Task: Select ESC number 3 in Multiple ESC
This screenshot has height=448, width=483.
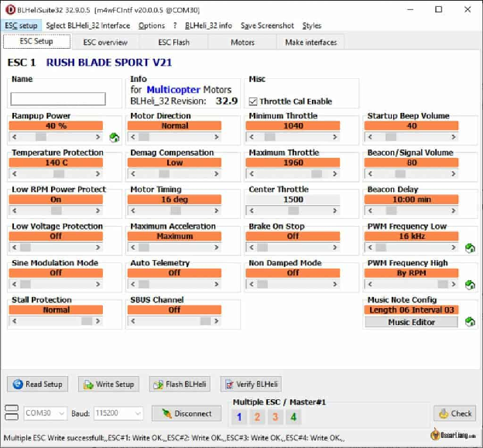Action: point(275,417)
